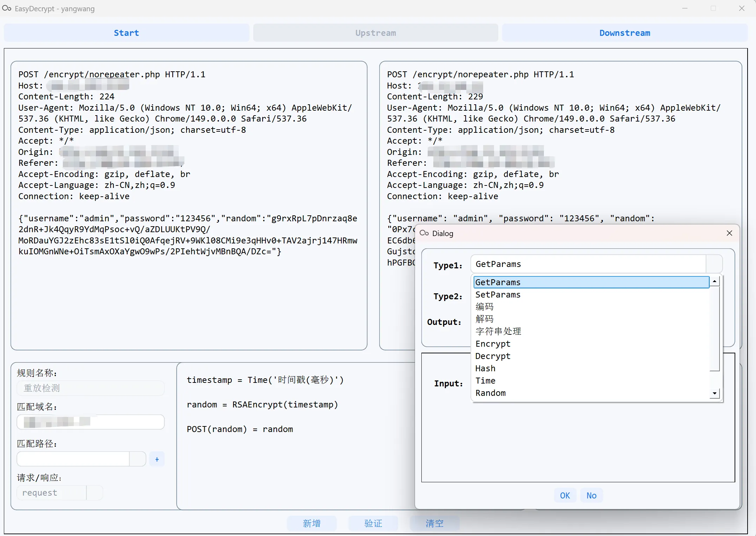Select SetParams in the dropdown list
The height and width of the screenshot is (536, 756).
click(591, 294)
